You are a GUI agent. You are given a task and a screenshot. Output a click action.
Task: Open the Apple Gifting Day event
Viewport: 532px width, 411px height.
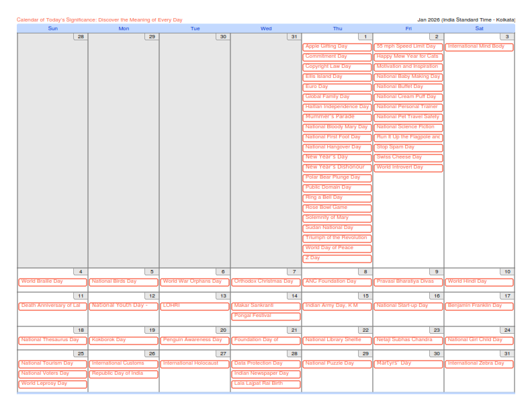337,47
